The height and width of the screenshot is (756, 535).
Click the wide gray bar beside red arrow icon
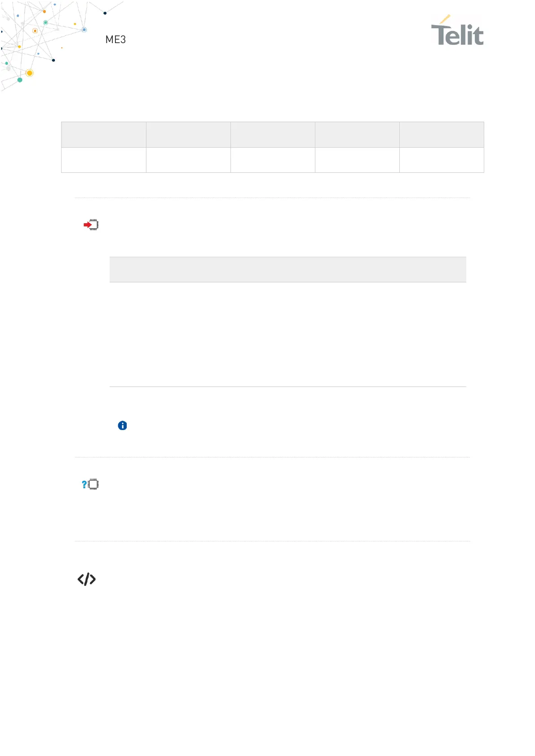tap(287, 269)
